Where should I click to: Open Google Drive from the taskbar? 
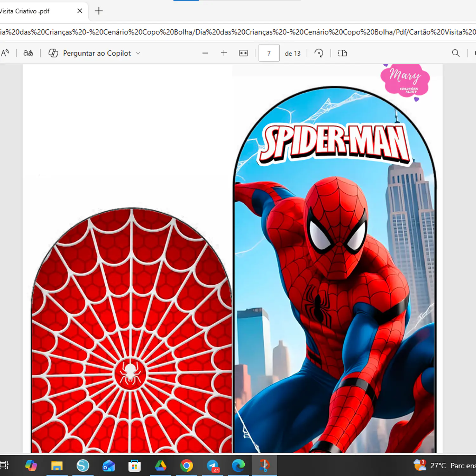[x=161, y=466]
